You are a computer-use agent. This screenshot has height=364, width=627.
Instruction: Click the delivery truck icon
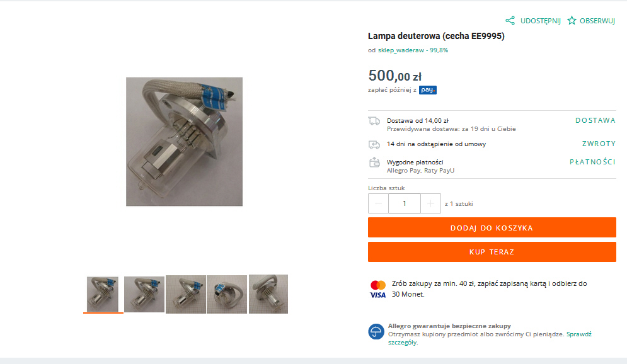(374, 121)
